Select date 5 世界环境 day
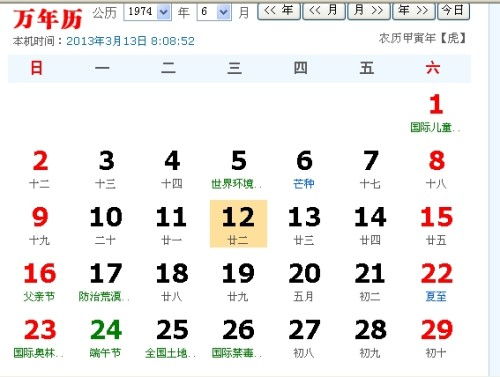Screen dimensions: 500x377 point(238,169)
